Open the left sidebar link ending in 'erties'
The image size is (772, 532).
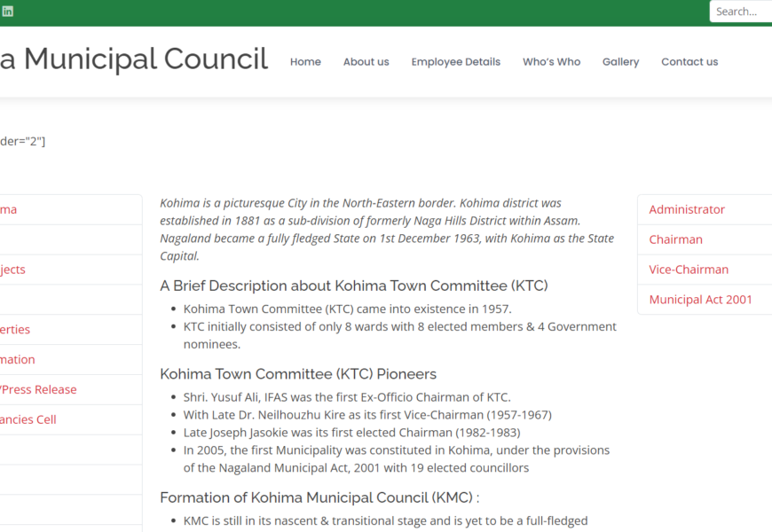pos(15,330)
